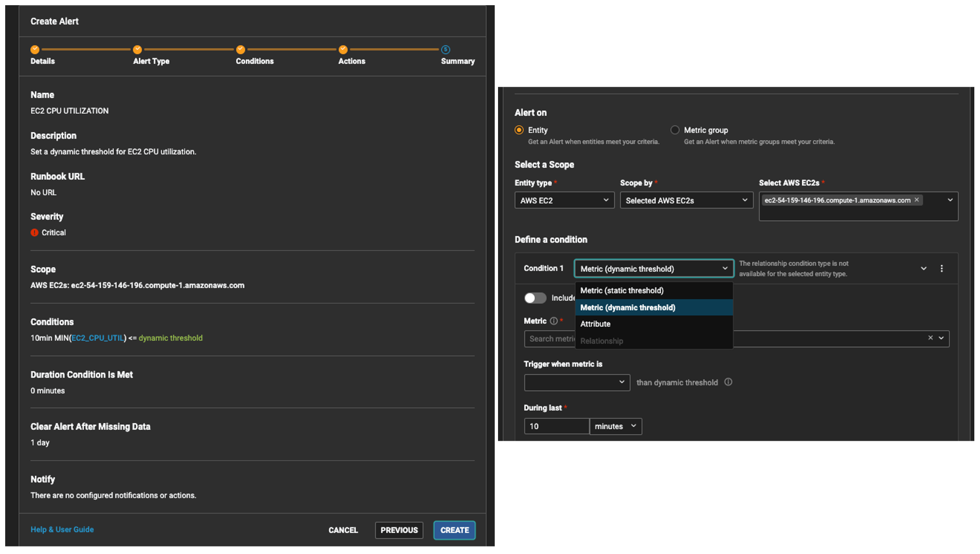The width and height of the screenshot is (980, 554).
Task: Open Condition 1 three-dot options menu
Action: point(941,269)
